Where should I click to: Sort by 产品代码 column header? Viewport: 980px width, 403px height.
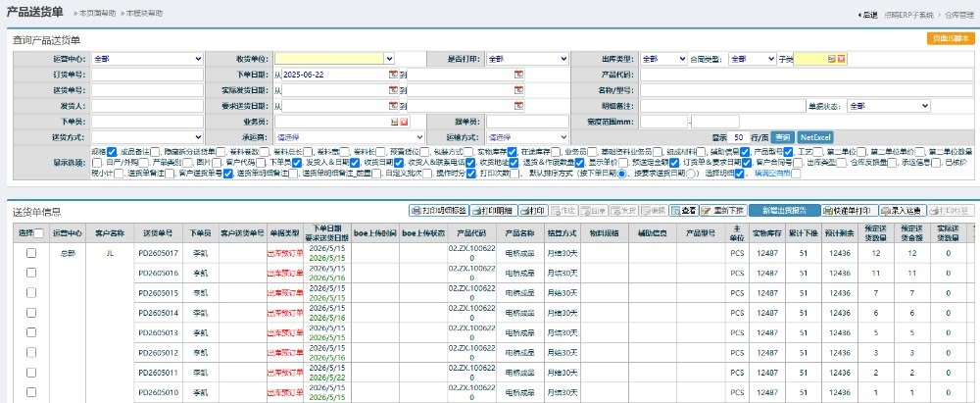(x=472, y=233)
